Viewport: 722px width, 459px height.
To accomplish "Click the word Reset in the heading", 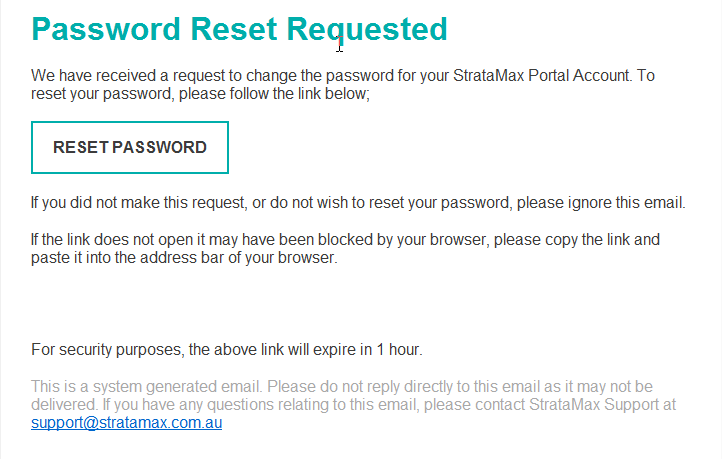I will tap(234, 29).
